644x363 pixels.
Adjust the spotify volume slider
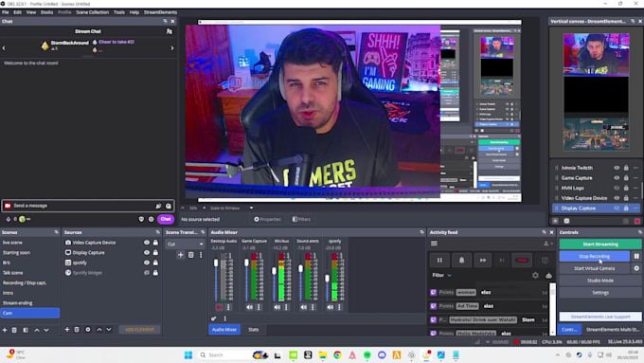coord(327,279)
